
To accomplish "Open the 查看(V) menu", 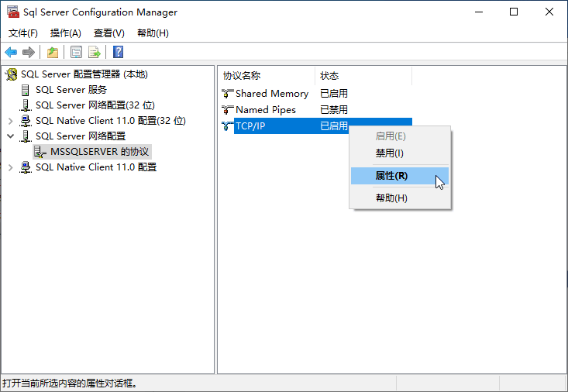I will click(x=109, y=33).
